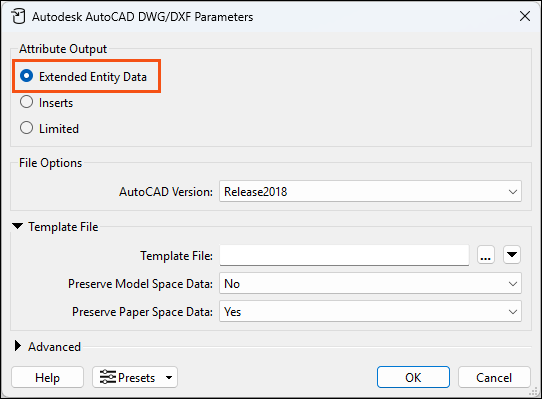The width and height of the screenshot is (542, 399).
Task: Browse for a template file with ellipsis button
Action: [x=486, y=255]
